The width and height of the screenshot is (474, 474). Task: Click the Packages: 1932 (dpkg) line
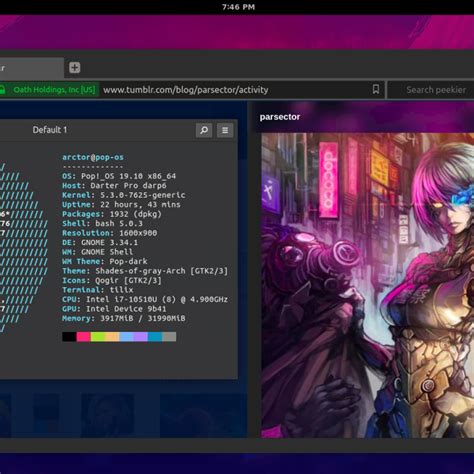coord(112,214)
